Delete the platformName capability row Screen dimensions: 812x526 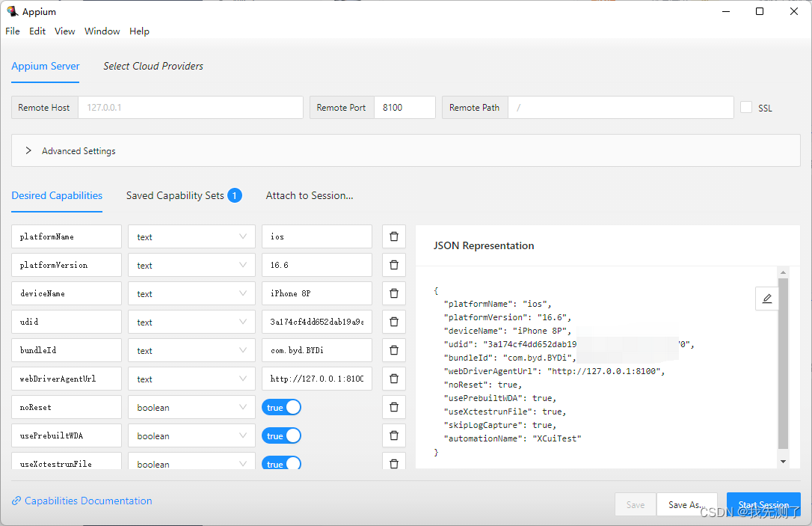394,236
